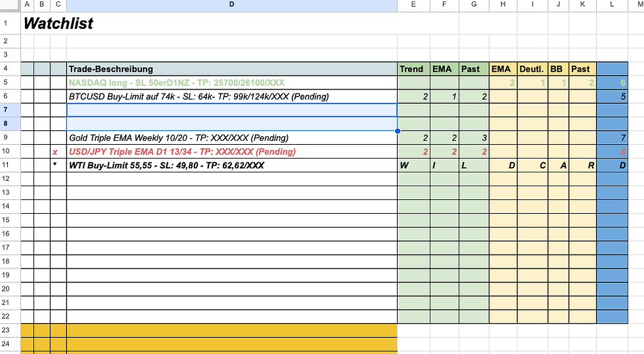This screenshot has height=354, width=644.
Task: Select the total value 7 in Gold row
Action: click(x=612, y=138)
